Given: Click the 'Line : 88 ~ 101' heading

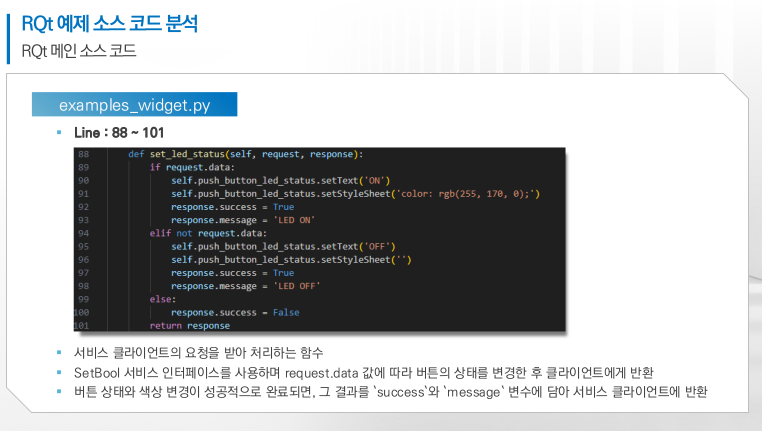Looking at the screenshot, I should tap(119, 133).
